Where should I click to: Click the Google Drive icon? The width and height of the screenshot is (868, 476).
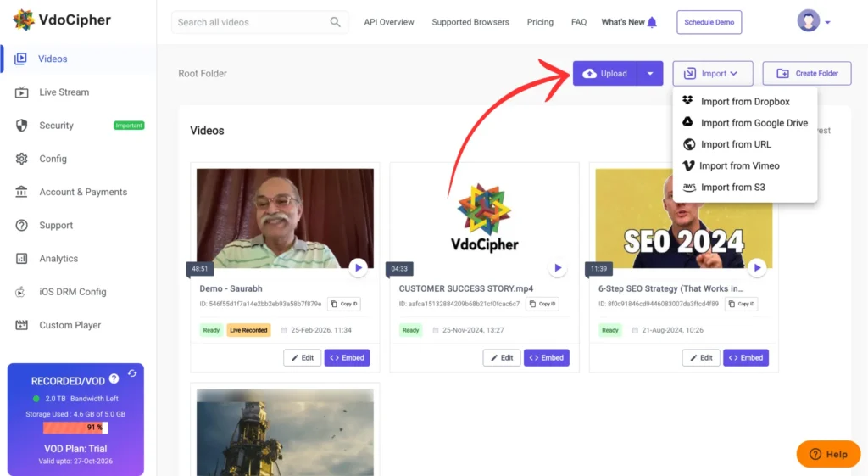click(687, 122)
